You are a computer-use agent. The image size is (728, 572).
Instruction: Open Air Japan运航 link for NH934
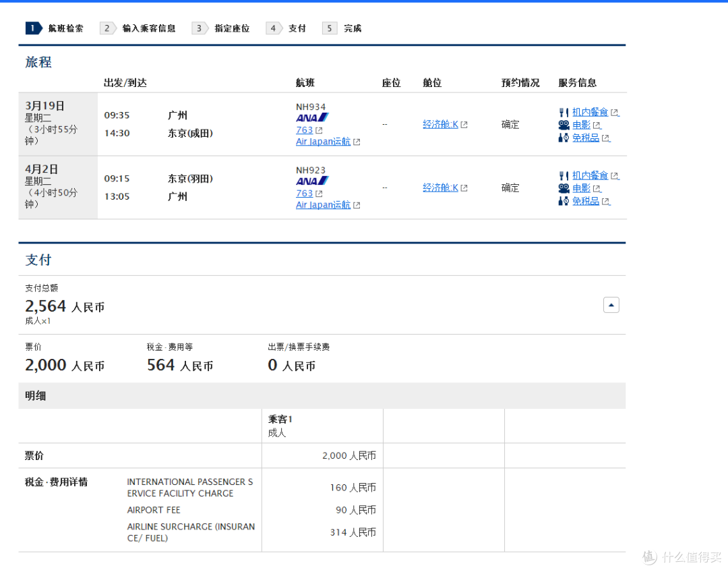coord(324,141)
